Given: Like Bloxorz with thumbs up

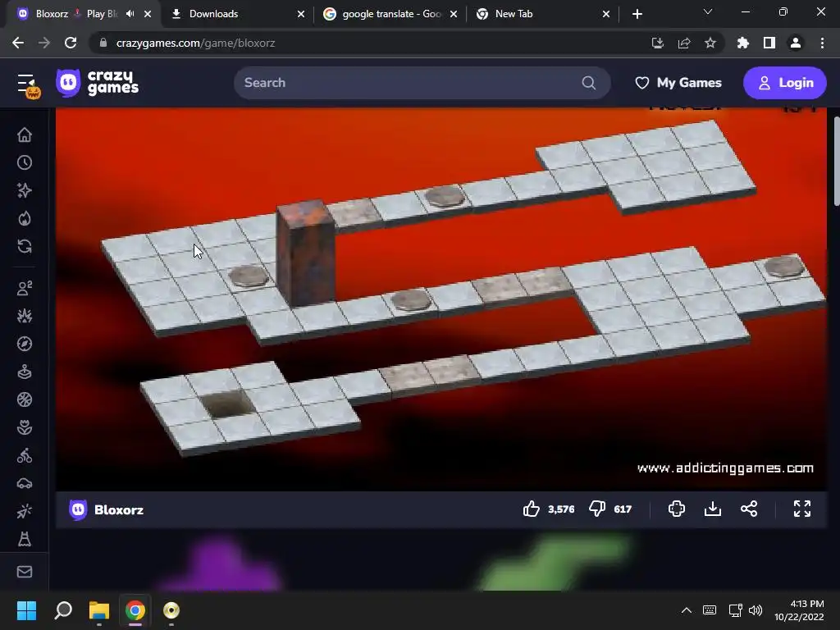Looking at the screenshot, I should 532,509.
